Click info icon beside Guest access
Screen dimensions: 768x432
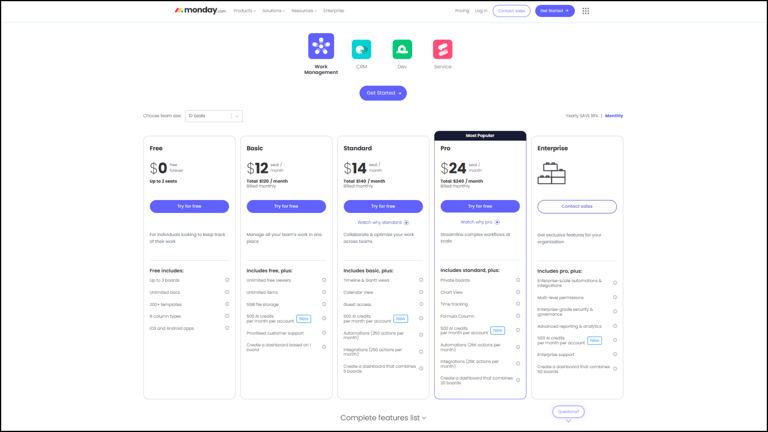click(421, 304)
